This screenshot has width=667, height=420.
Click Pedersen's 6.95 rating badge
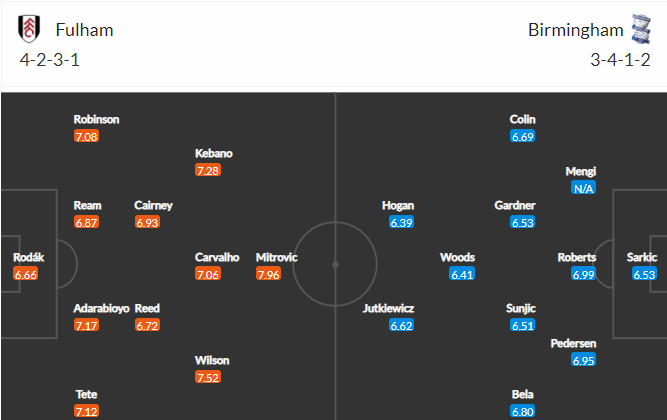pyautogui.click(x=583, y=360)
